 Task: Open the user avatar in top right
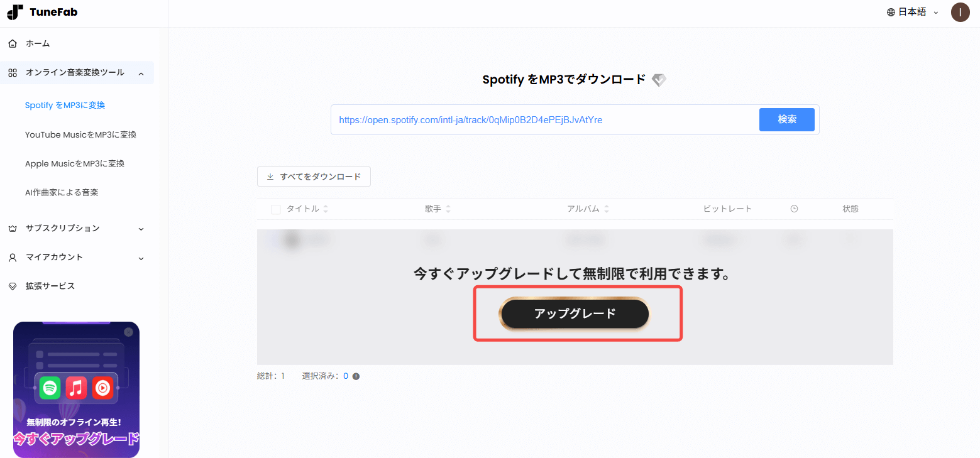(x=960, y=12)
